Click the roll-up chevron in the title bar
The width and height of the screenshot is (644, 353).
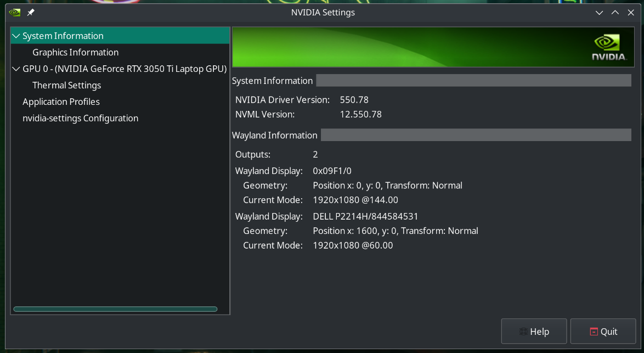(599, 12)
